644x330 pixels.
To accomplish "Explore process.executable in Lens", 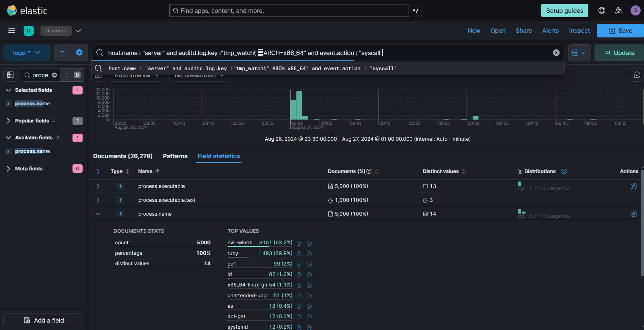I will click(x=634, y=186).
